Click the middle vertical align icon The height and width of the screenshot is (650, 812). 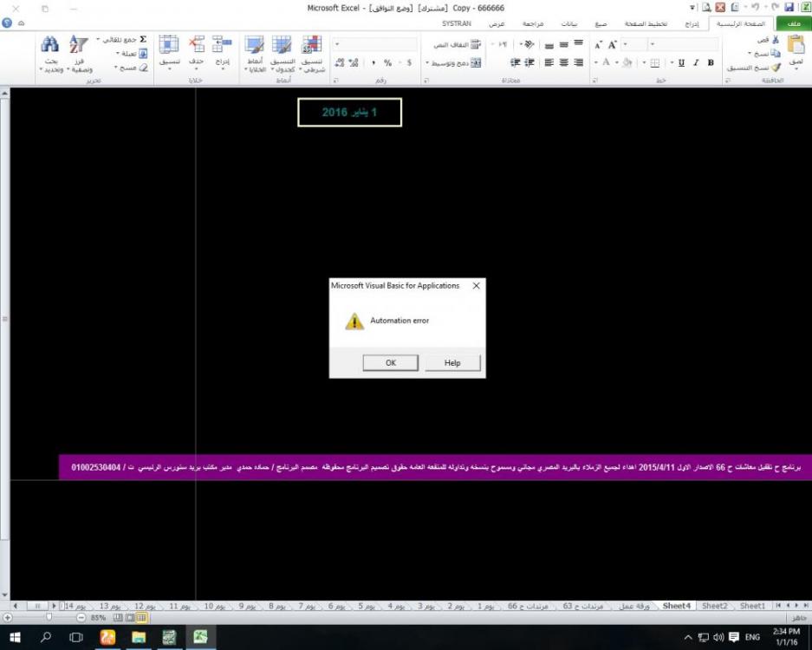tap(564, 44)
